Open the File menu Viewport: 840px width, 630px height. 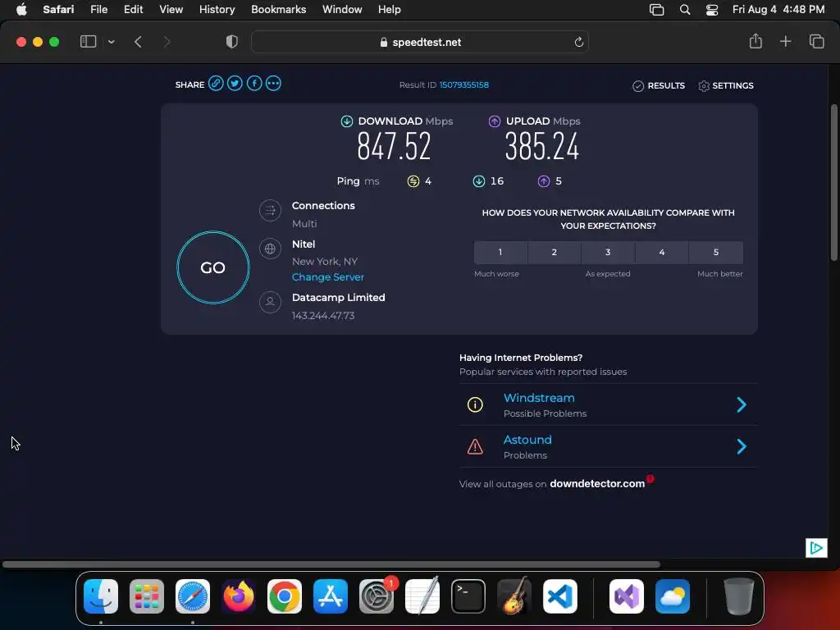click(98, 10)
